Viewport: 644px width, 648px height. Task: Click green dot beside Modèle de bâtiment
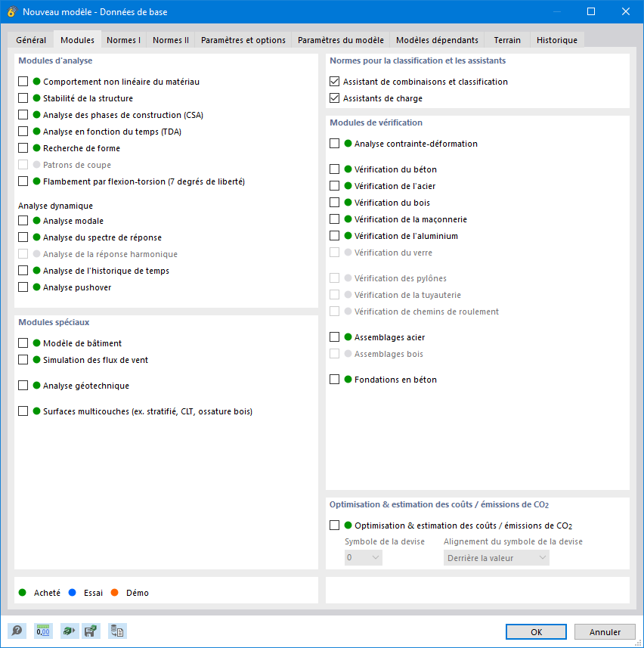[x=36, y=343]
